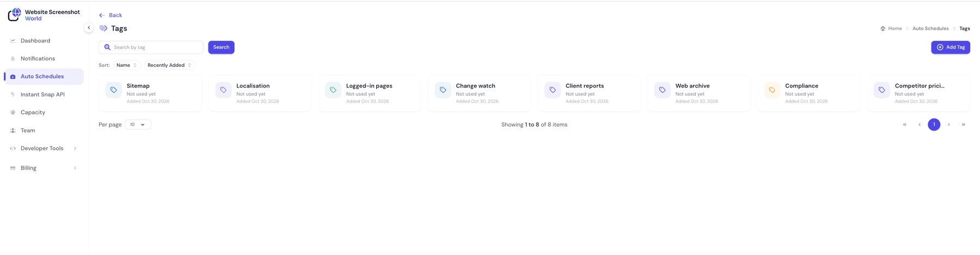This screenshot has height=255, width=980.
Task: Click the 'Showing 1 to 8 of 8 items' text
Action: (x=534, y=125)
